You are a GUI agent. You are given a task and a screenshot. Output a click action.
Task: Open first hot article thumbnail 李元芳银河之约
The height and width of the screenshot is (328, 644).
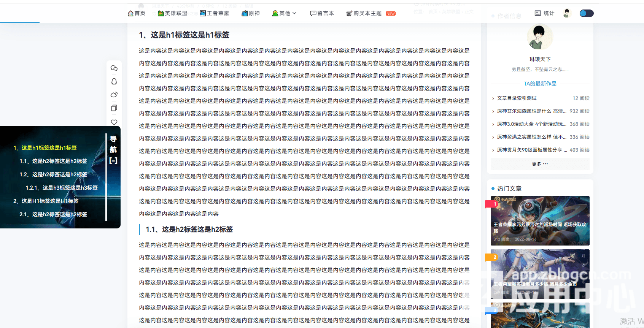point(540,220)
